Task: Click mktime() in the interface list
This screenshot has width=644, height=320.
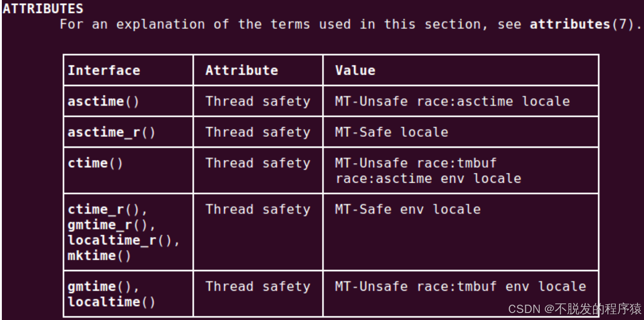Action: (x=100, y=256)
